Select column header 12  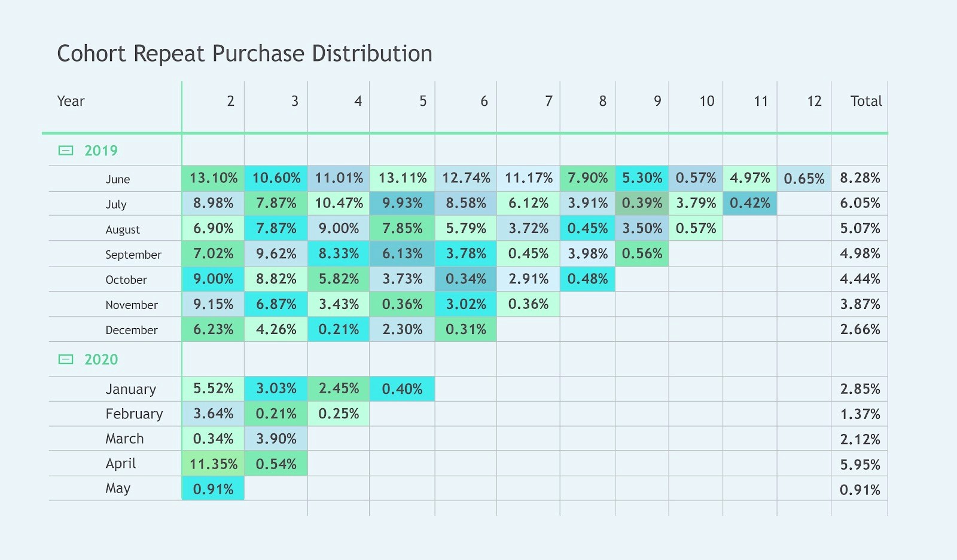point(814,101)
